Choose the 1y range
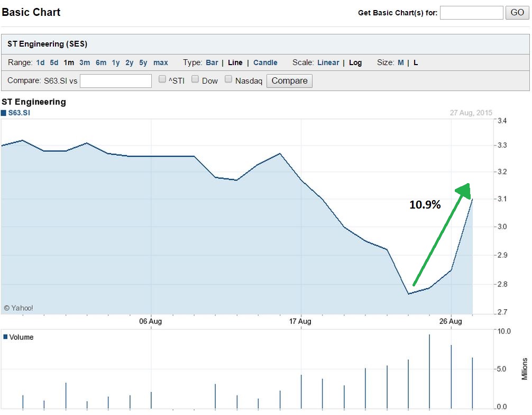532x415 pixels. (x=116, y=63)
